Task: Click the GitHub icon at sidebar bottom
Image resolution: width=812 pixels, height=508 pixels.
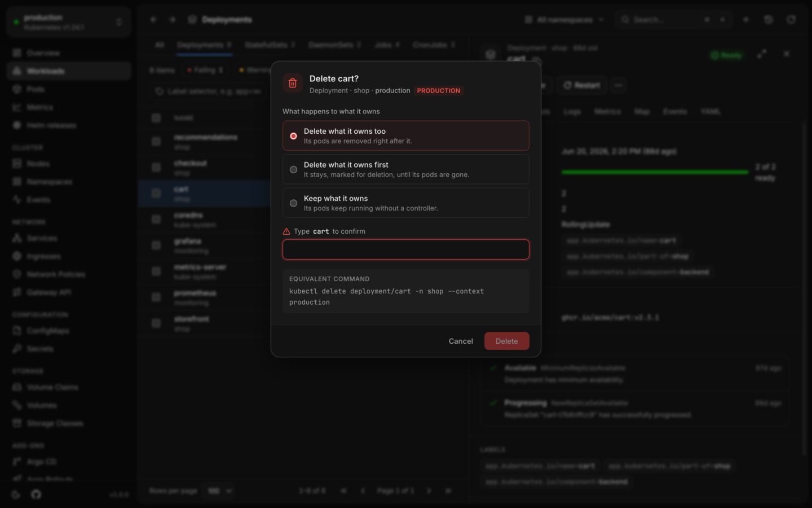Action: (x=36, y=494)
